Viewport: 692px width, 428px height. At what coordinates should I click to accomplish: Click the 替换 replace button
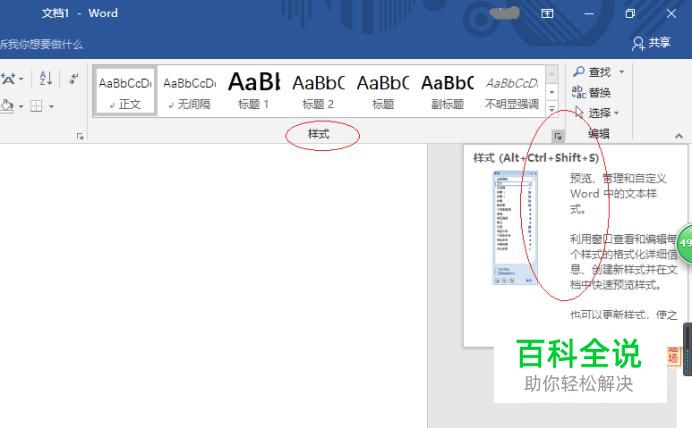[x=591, y=92]
